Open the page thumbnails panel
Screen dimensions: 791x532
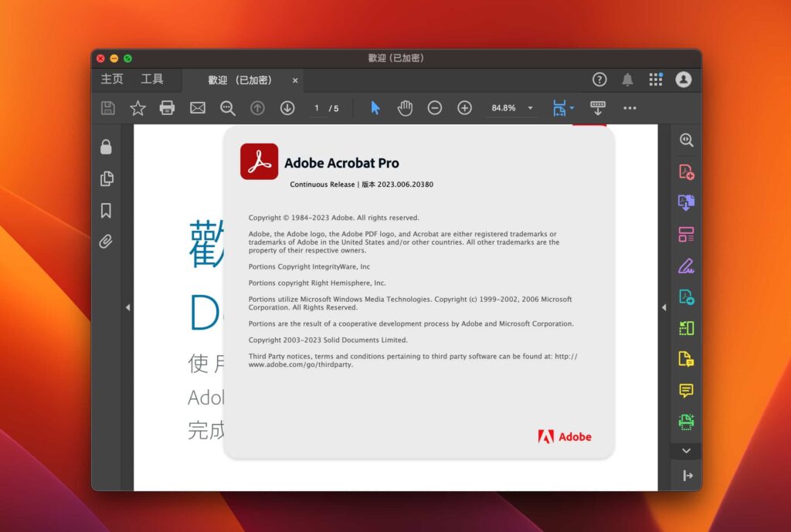pyautogui.click(x=107, y=178)
